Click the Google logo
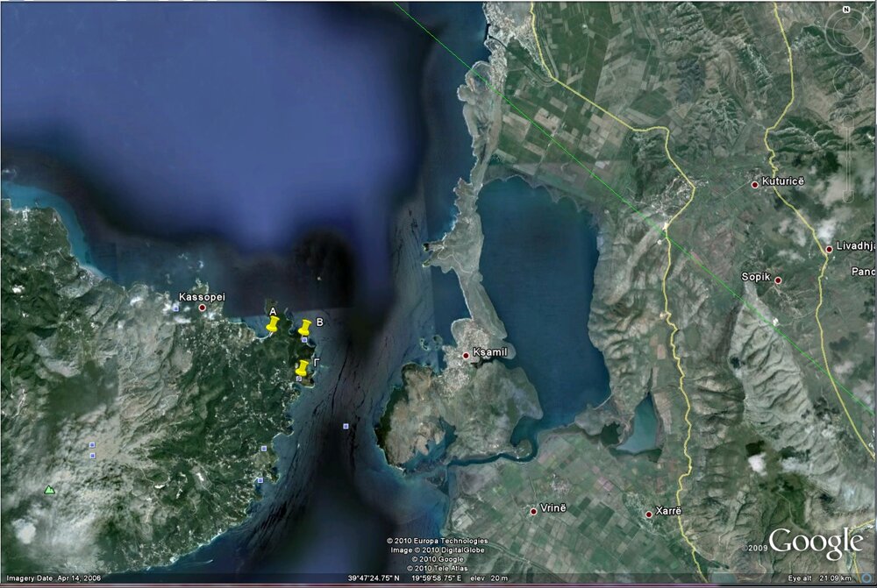Image resolution: width=877 pixels, height=588 pixels. (815, 542)
